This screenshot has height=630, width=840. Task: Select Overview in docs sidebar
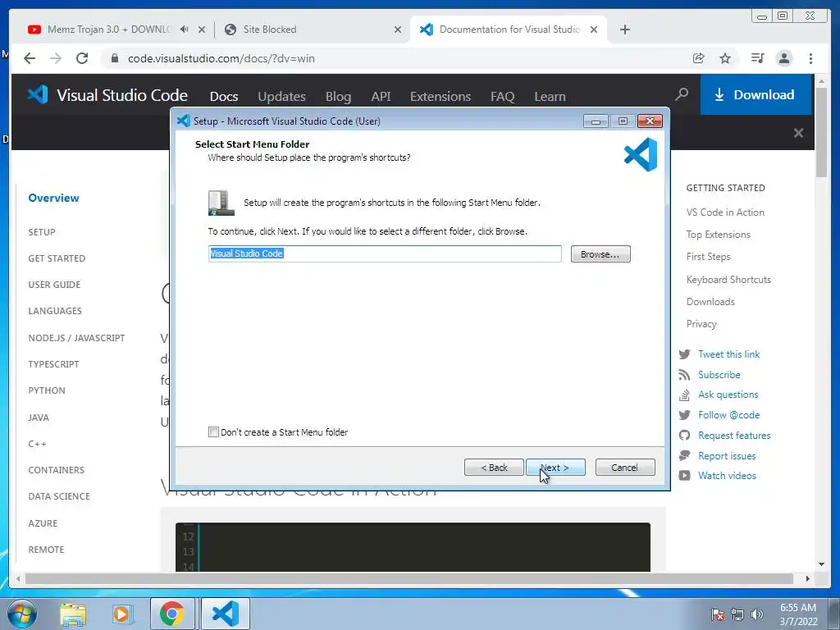tap(53, 198)
